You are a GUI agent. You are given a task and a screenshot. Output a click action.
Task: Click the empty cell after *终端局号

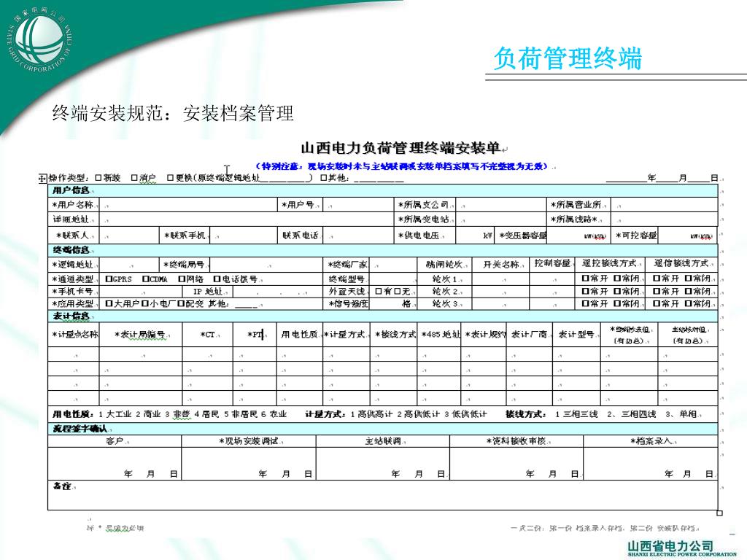(266, 264)
